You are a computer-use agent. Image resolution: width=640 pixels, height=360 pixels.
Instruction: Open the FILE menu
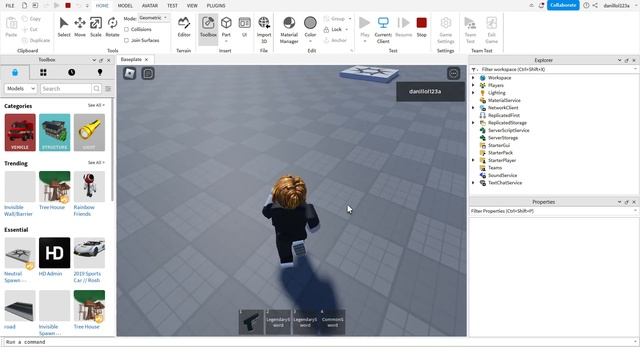tap(10, 6)
